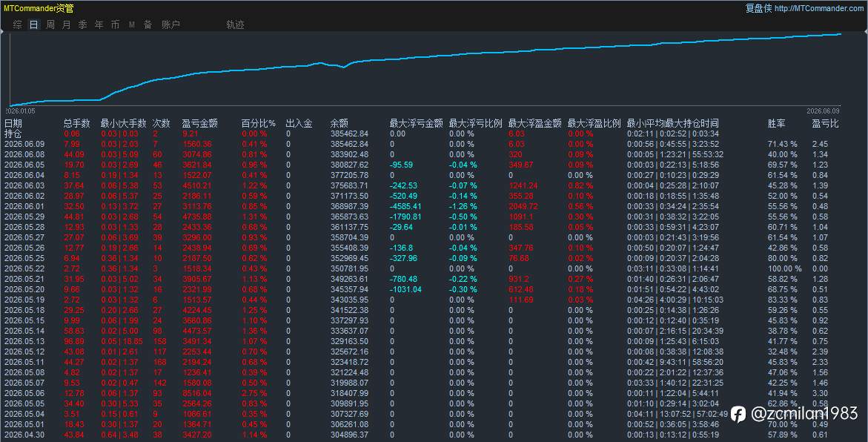
Task: Click the 出入金 column header
Action: click(x=299, y=123)
